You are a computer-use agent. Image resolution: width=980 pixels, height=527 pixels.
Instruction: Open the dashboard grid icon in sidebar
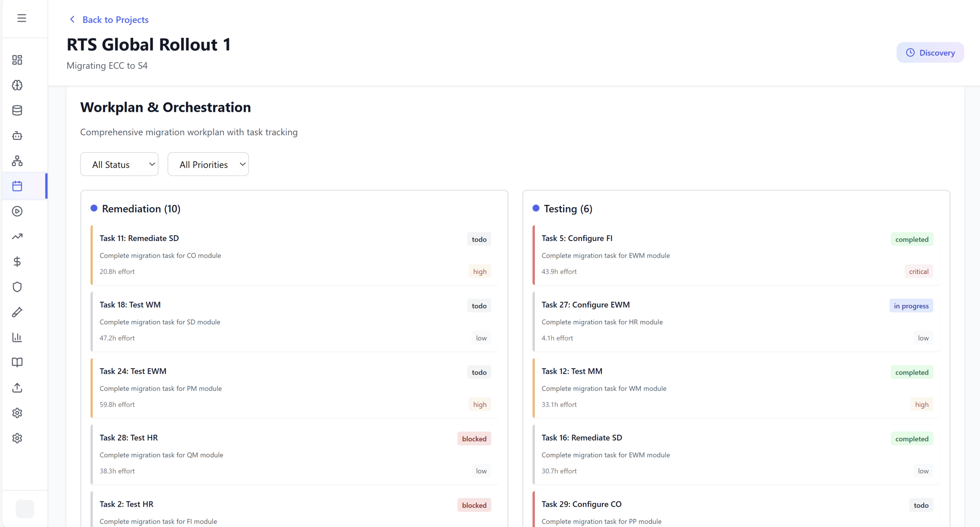(x=17, y=60)
